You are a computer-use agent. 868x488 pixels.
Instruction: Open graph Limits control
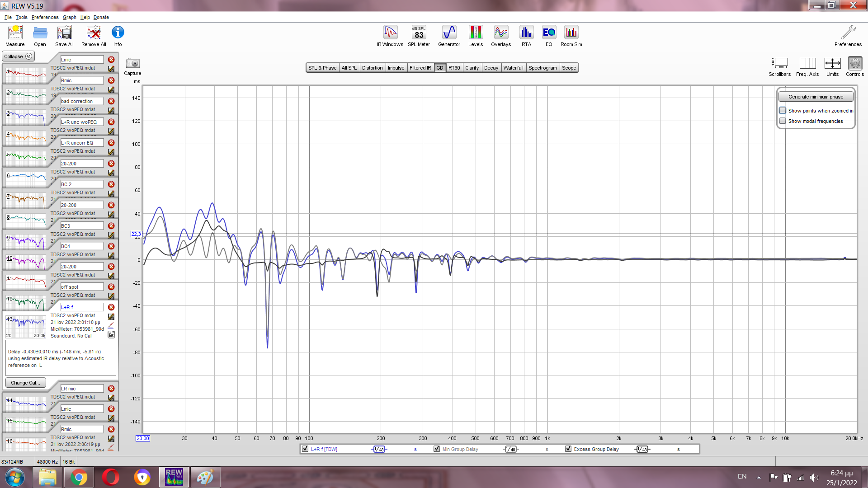click(832, 64)
